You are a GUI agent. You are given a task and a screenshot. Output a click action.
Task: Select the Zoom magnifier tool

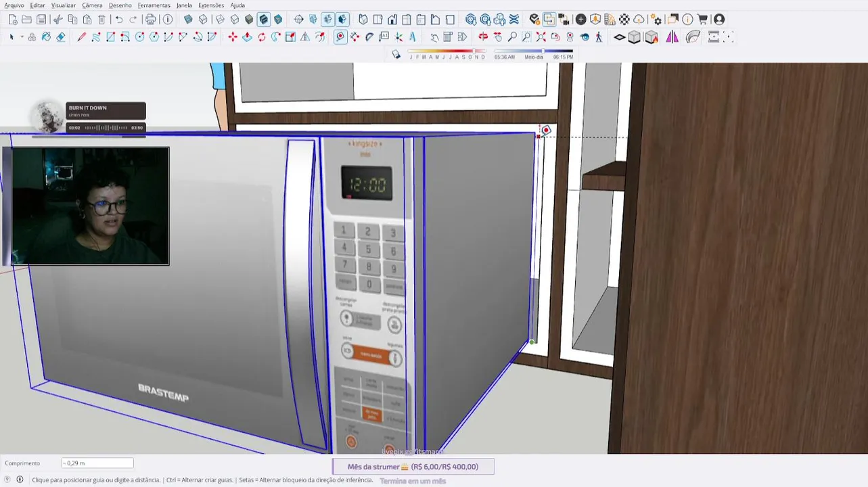pyautogui.click(x=512, y=37)
